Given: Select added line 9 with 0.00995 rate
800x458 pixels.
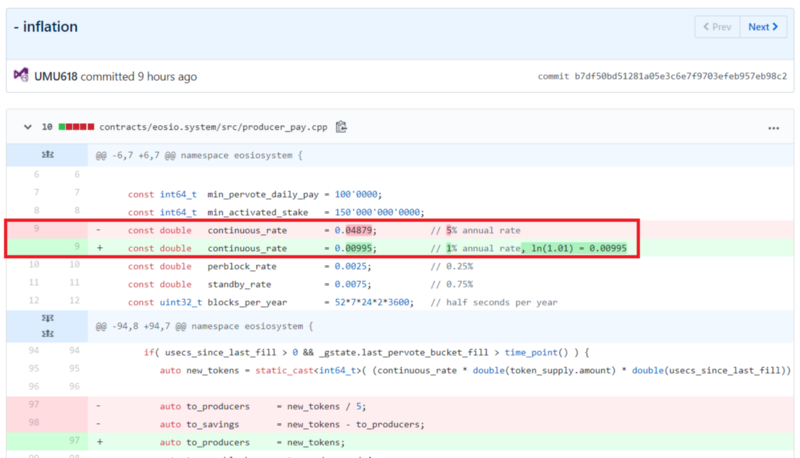Looking at the screenshot, I should pos(74,247).
